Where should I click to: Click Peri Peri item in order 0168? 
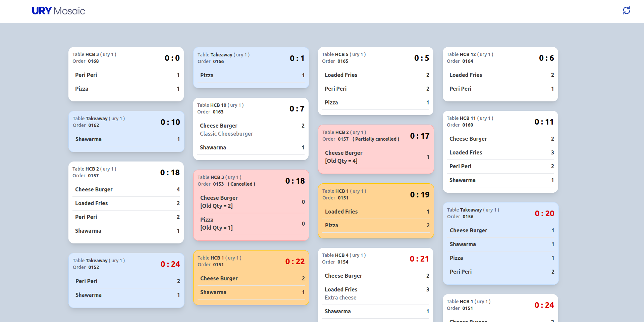[126, 75]
